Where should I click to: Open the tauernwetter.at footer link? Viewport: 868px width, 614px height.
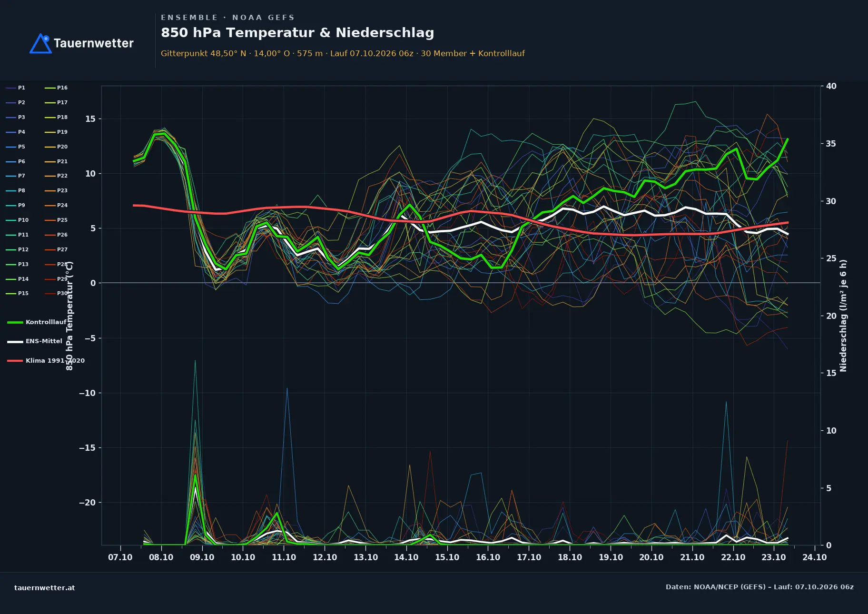(x=45, y=588)
